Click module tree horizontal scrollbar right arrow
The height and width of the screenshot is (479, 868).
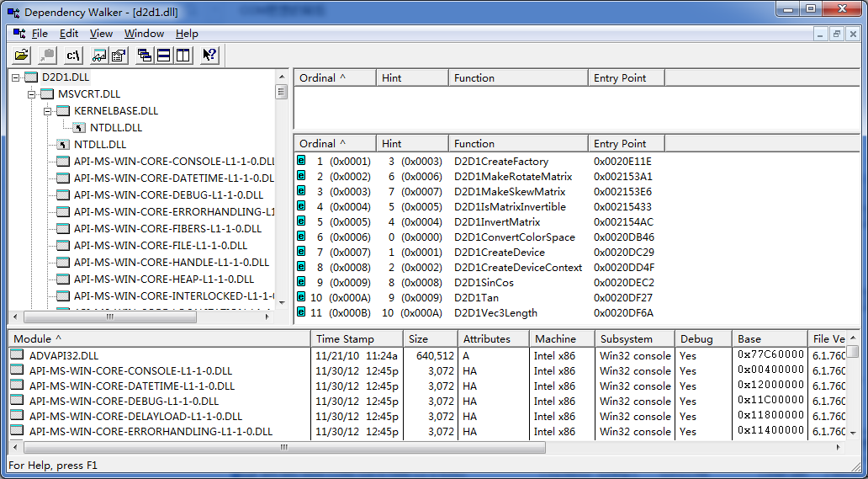[x=267, y=317]
